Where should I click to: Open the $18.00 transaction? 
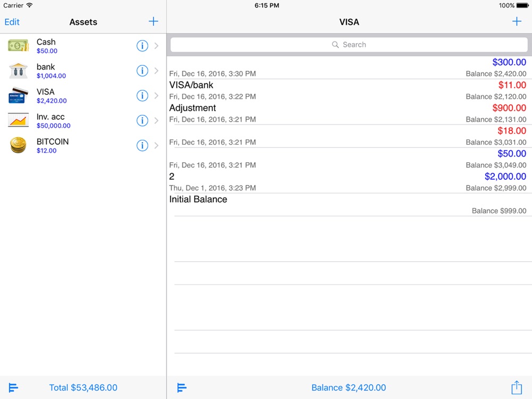(349, 136)
